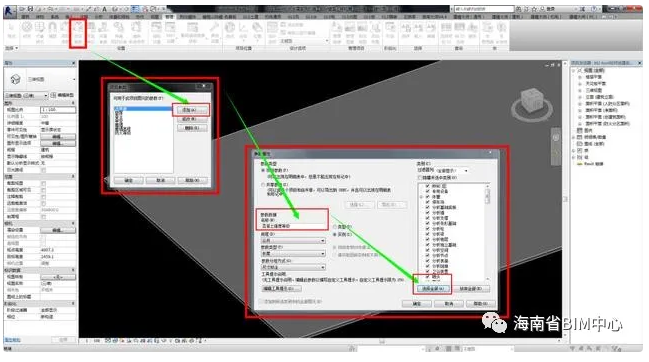Open the Properties type selector dropdown
Screen dimensions: 649x362
(x=40, y=79)
